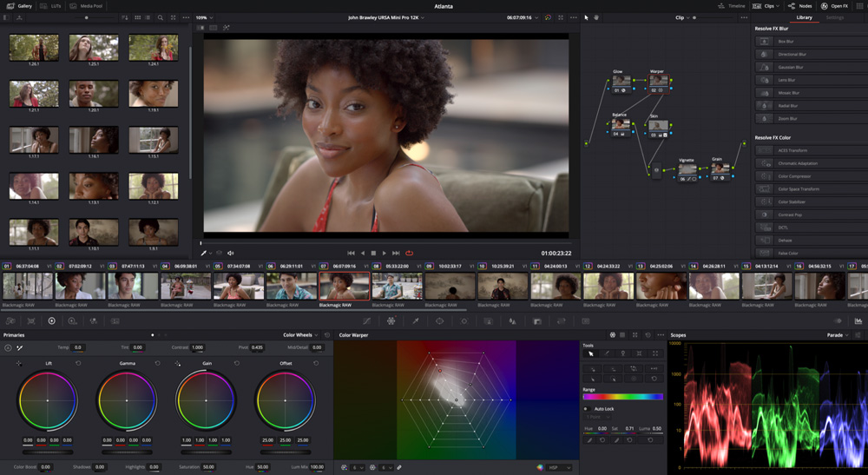Image resolution: width=868 pixels, height=475 pixels.
Task: Click the gallery search magnifier icon
Action: pos(160,17)
